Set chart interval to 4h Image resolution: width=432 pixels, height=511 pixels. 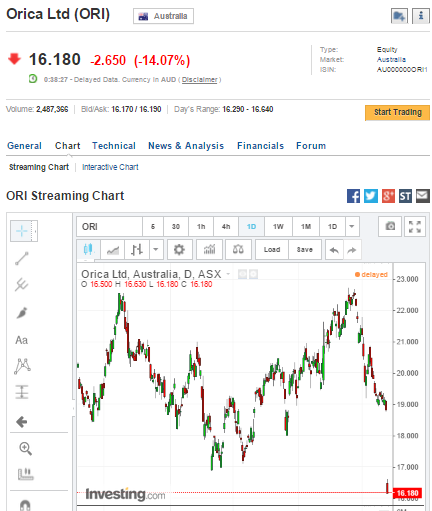click(226, 227)
